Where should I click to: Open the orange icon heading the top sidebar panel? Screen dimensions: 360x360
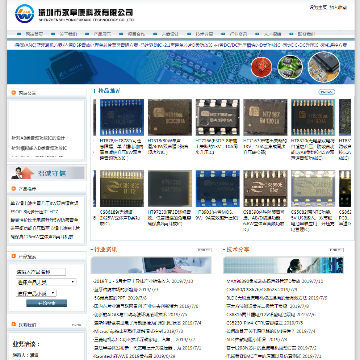pos(14,93)
